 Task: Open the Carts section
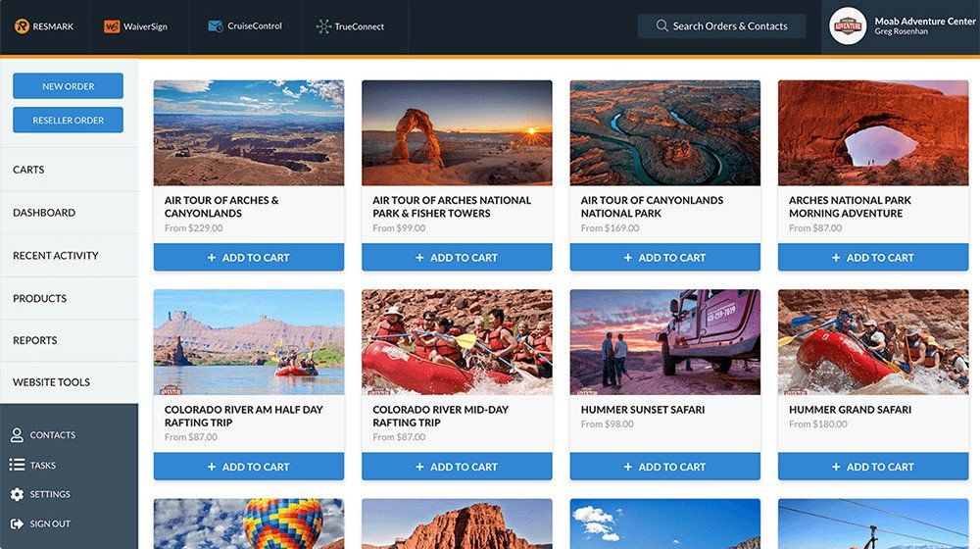69,170
